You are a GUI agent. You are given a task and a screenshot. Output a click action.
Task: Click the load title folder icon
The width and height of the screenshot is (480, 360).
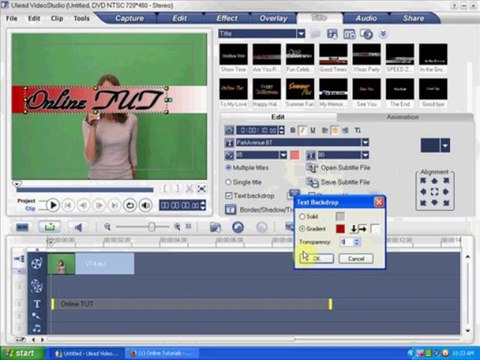tap(315, 34)
